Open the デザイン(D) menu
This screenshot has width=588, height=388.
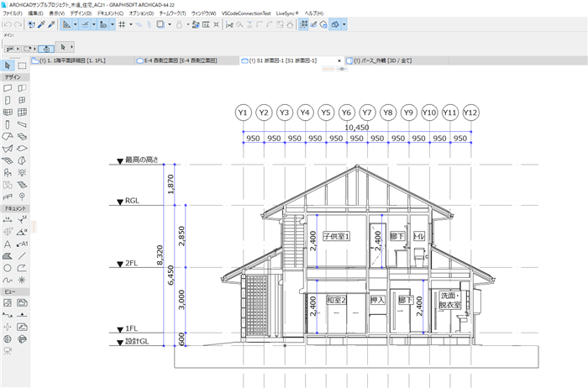coord(81,13)
